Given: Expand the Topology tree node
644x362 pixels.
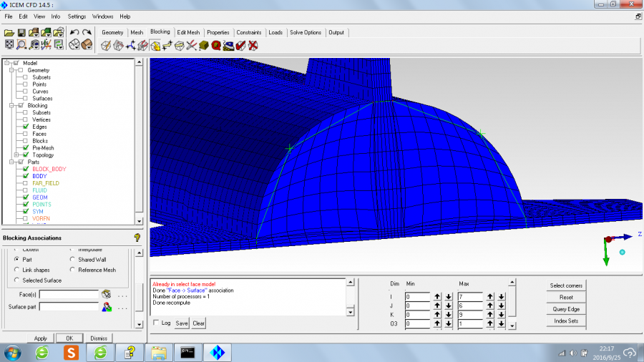Looking at the screenshot, I should pyautogui.click(x=16, y=155).
